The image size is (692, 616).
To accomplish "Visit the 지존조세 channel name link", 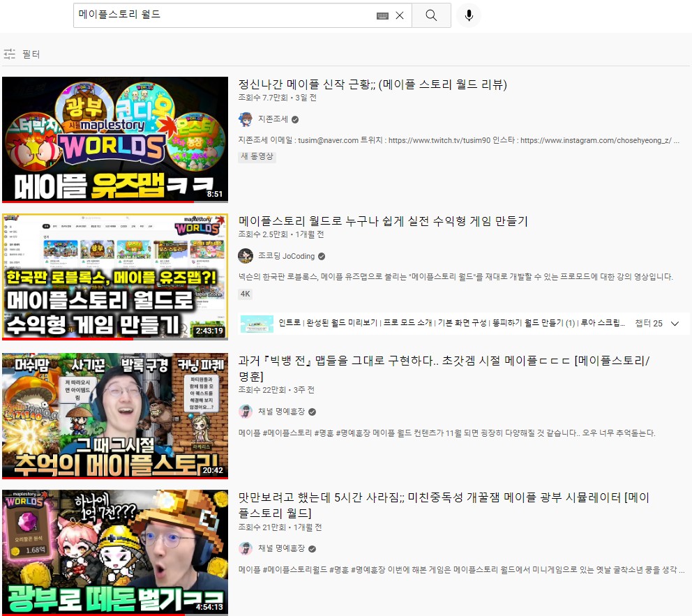I will (273, 119).
